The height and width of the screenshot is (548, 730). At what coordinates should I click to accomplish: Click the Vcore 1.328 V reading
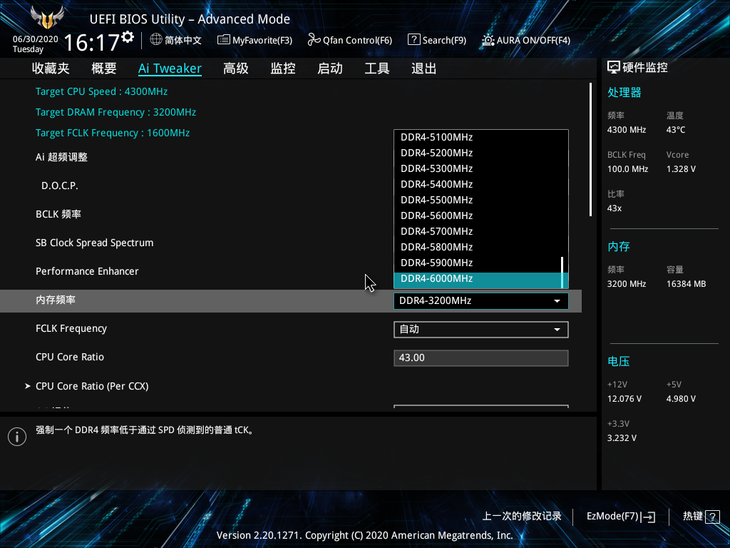point(681,169)
